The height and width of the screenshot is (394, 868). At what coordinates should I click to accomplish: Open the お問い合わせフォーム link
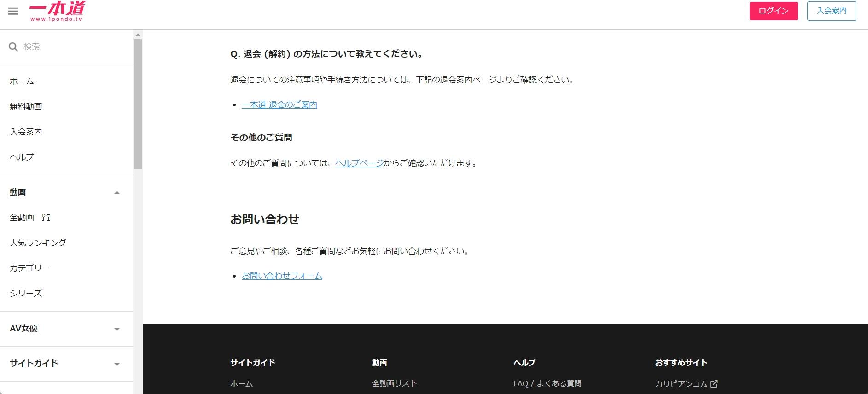click(282, 276)
